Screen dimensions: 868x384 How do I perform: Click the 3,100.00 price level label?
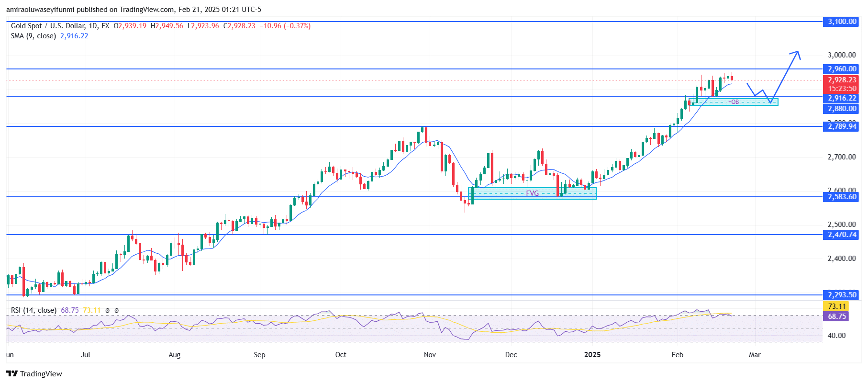[x=842, y=22]
